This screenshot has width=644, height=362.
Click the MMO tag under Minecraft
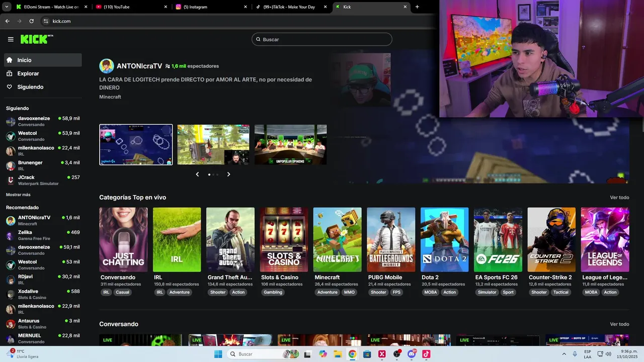349,292
